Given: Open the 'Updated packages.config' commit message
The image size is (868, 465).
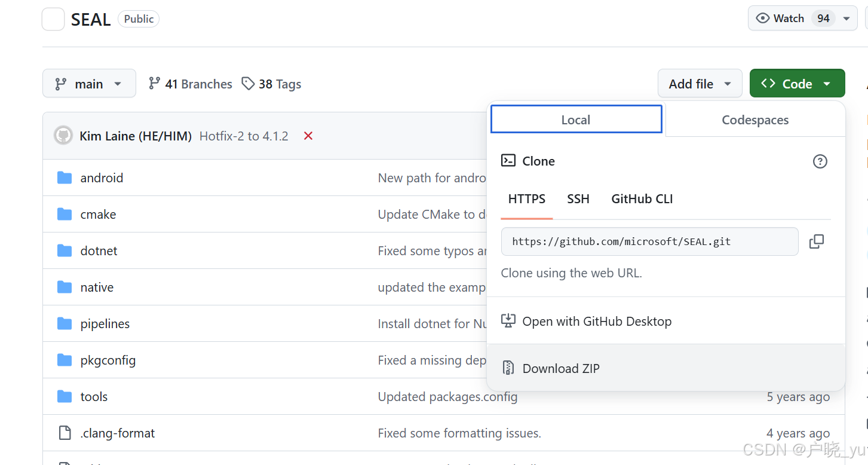Looking at the screenshot, I should 448,397.
